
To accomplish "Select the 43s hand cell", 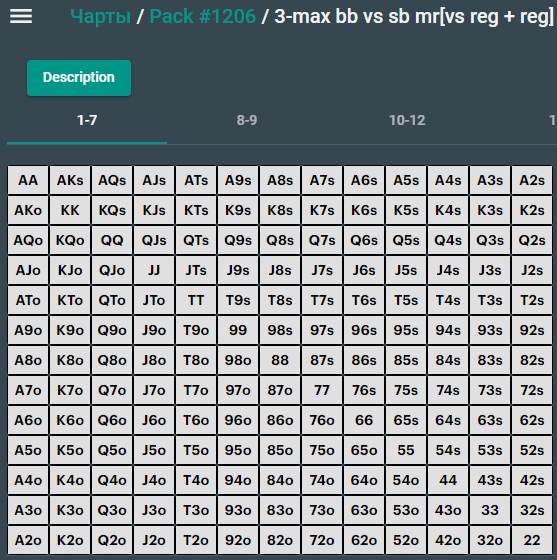I will click(490, 480).
